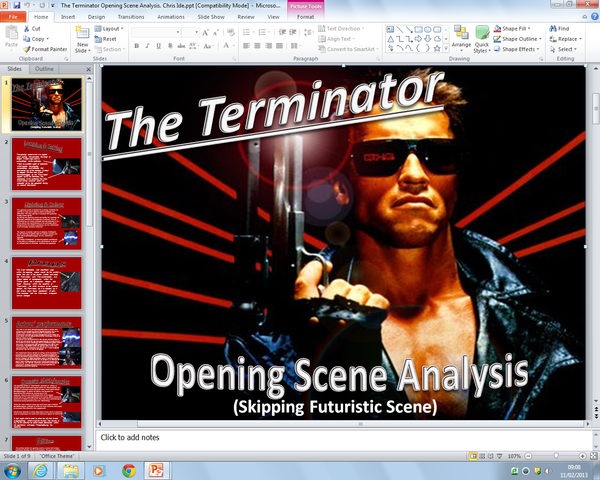600x480 pixels.
Task: Open Google Chrome from the taskbar
Action: (129, 471)
